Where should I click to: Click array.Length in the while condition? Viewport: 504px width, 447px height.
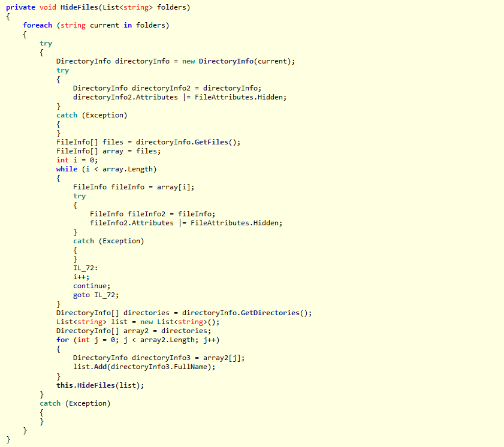127,169
